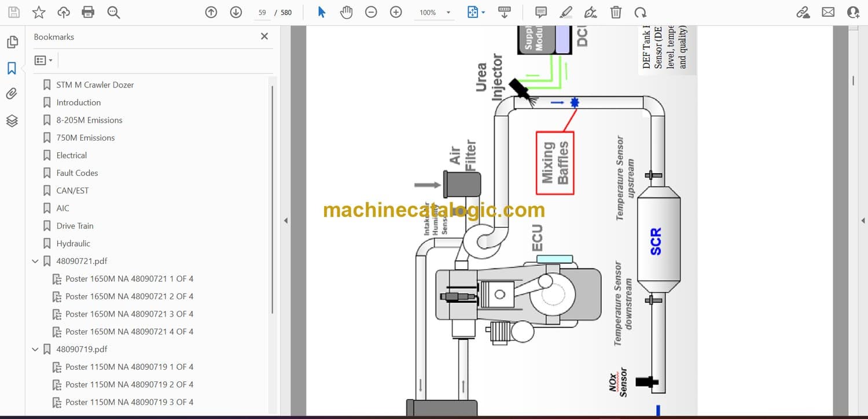Open the bookmarks options dropdown menu
868x419 pixels.
tap(43, 60)
